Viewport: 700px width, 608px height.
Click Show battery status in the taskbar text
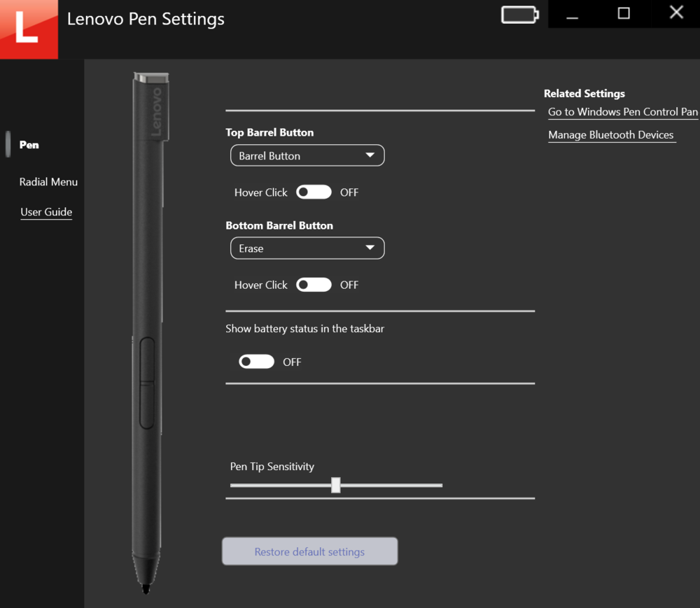click(x=305, y=329)
